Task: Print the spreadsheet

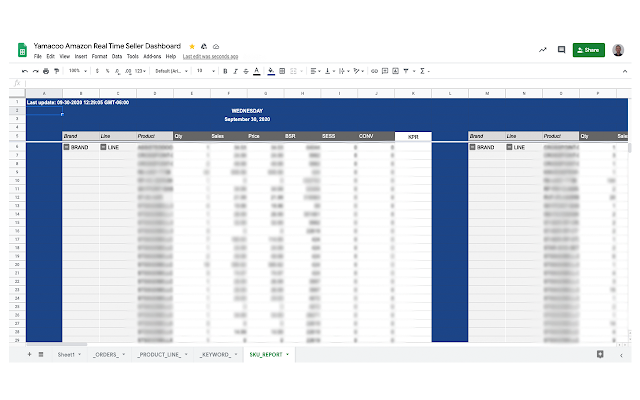Action: tap(46, 71)
